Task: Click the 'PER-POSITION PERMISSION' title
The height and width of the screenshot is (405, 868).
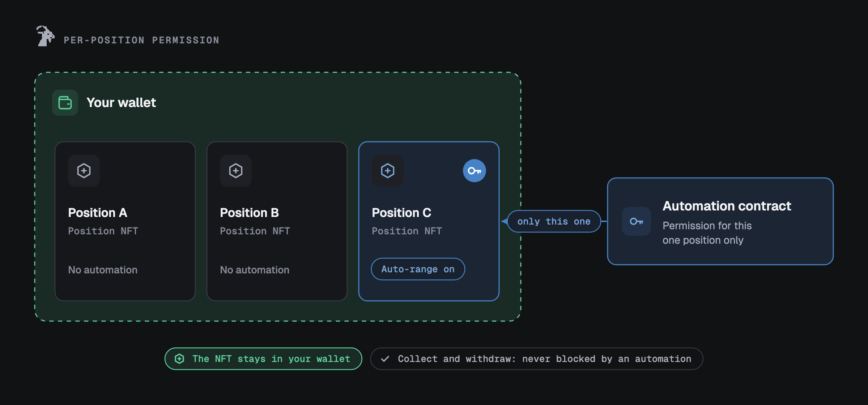Action: click(x=141, y=40)
